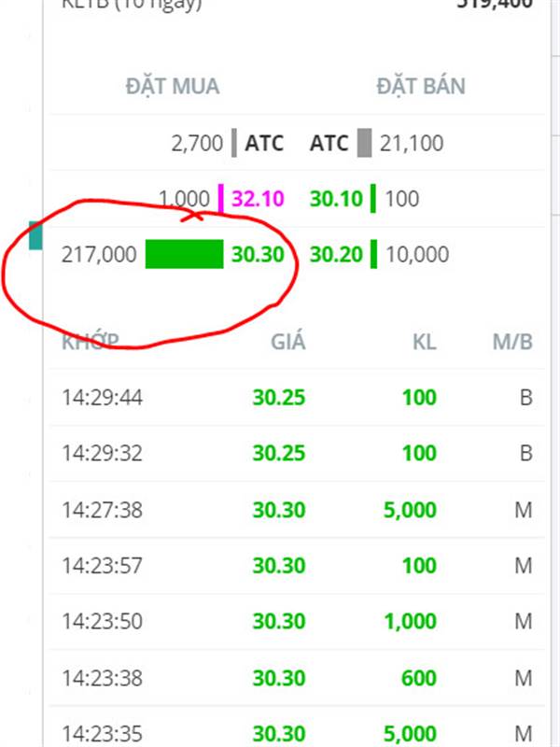Select sell ATC volume 21,100
Viewport: 560px width, 747px height.
coord(412,143)
